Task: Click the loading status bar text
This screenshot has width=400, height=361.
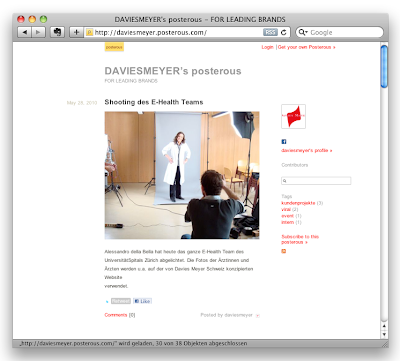Action: (x=133, y=343)
